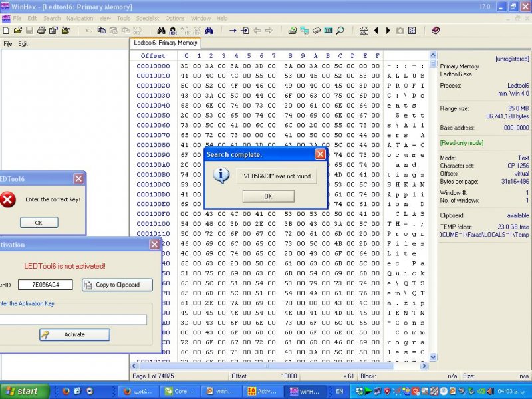The image size is (532, 399).
Task: Close the Activation window
Action: pyautogui.click(x=154, y=245)
